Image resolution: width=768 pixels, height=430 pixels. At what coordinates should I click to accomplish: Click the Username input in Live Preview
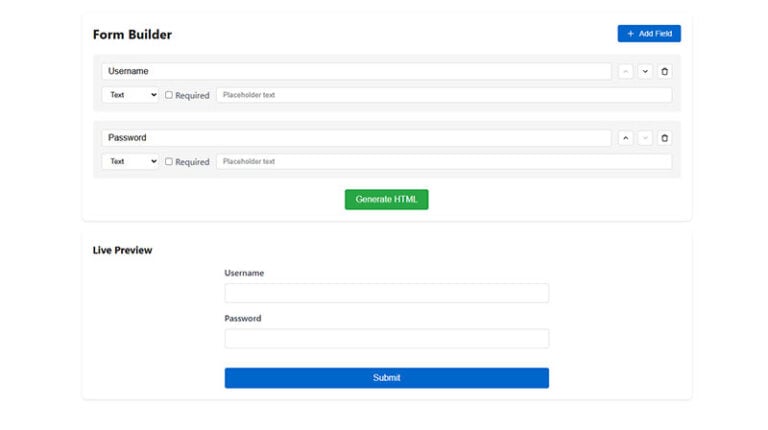(x=386, y=293)
